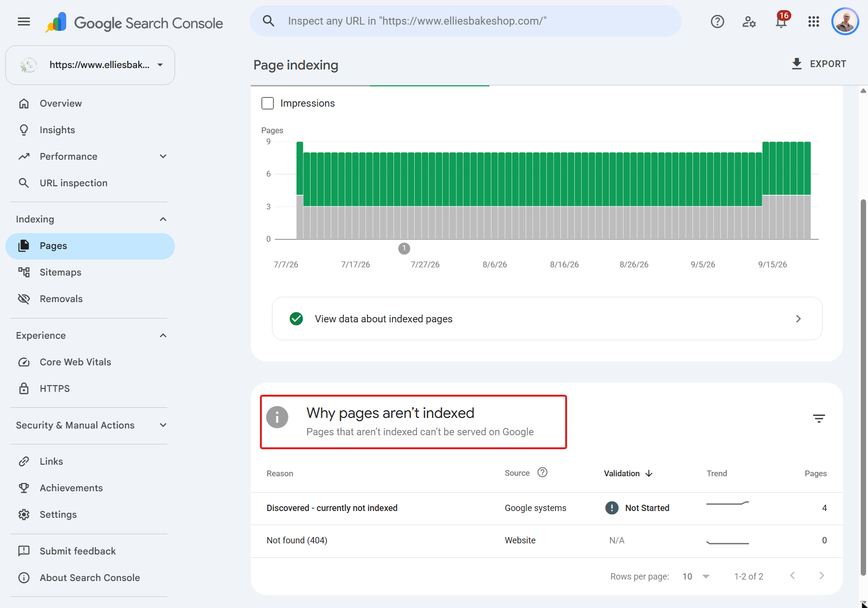Click the Source column help icon
The image size is (868, 608).
tap(542, 472)
